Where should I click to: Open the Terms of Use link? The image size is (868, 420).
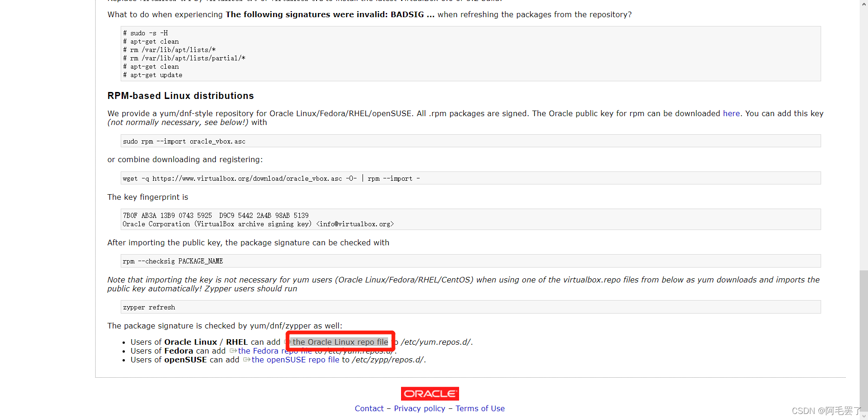coord(480,408)
